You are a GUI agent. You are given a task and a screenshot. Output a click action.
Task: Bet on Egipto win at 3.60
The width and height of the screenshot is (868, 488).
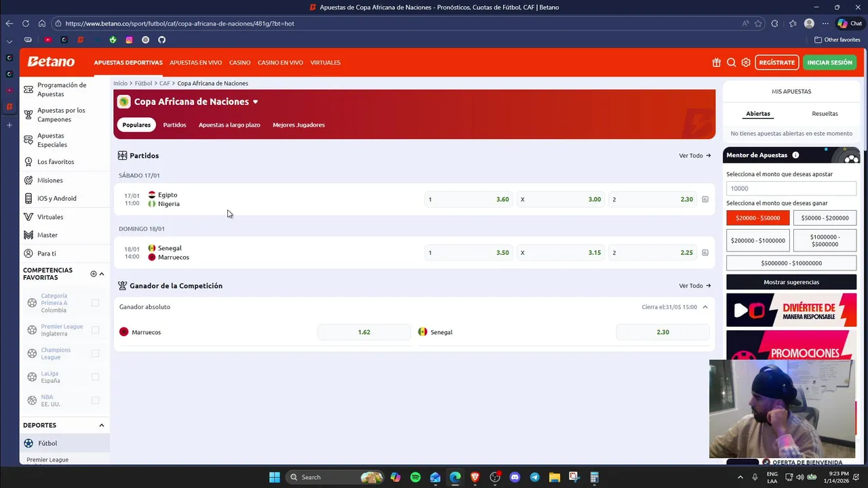coord(468,199)
